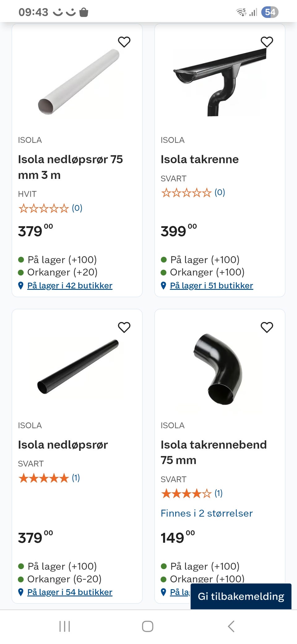
Task: Open the 'Isola takrenne' product title
Action: 200,159
